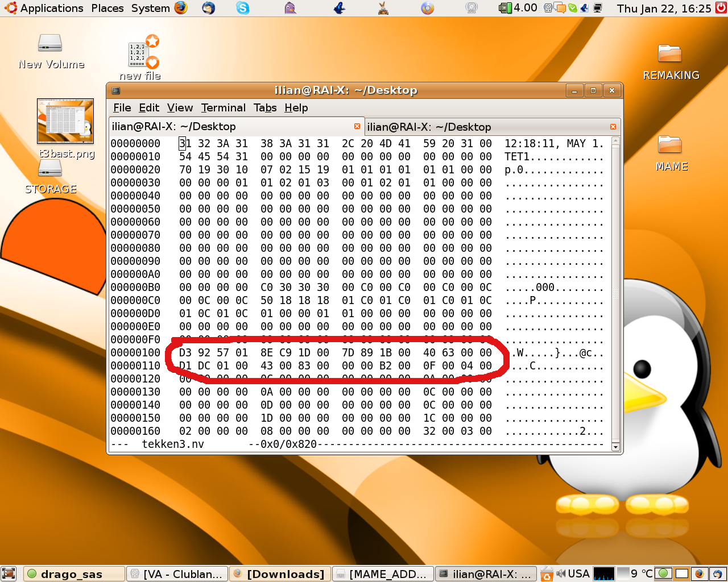Expand the System menu
This screenshot has height=582, width=728.
click(150, 8)
